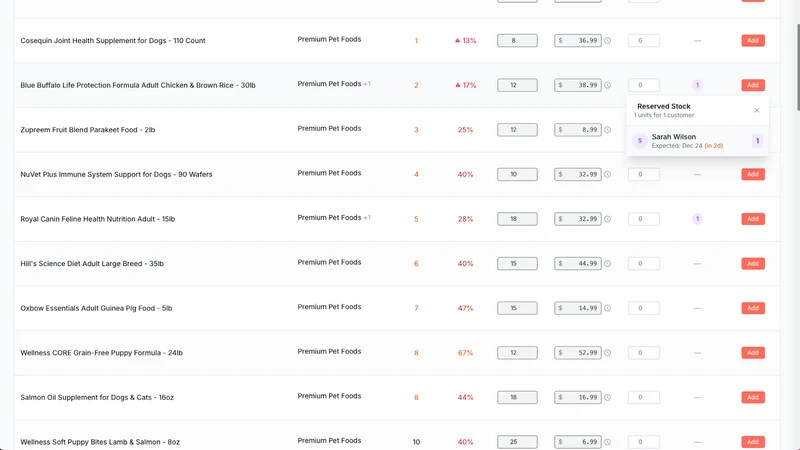Open reserved badge for Royal Canin Feline row
800x450 pixels.
pos(697,219)
